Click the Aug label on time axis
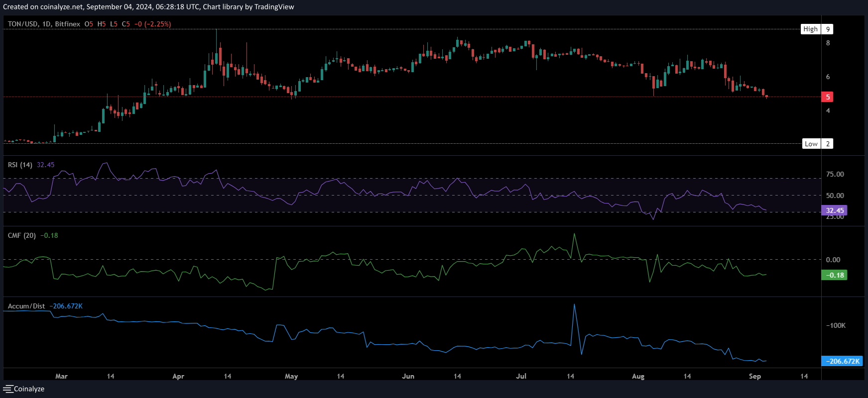Viewport: 868px width, 398px height. click(638, 376)
